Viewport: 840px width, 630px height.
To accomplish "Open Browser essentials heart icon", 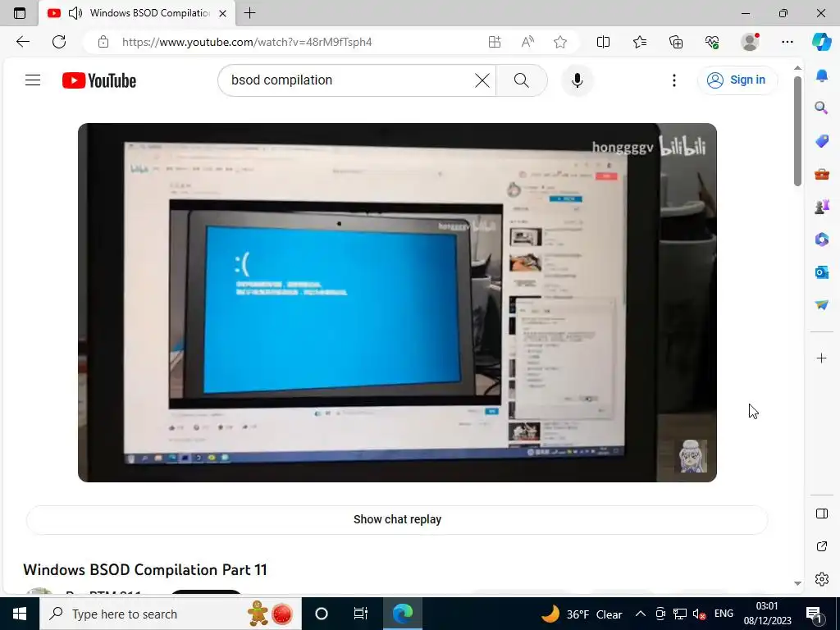I will 713,42.
